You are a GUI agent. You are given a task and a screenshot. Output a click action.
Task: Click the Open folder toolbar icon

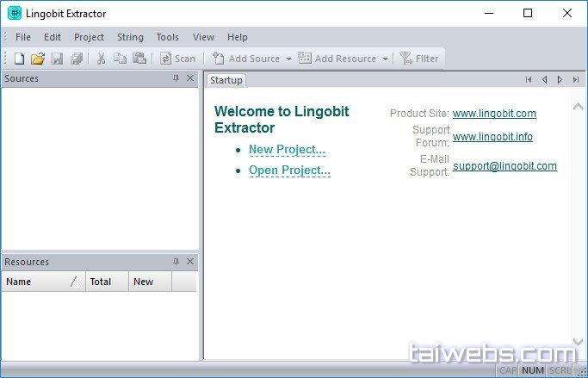point(37,59)
